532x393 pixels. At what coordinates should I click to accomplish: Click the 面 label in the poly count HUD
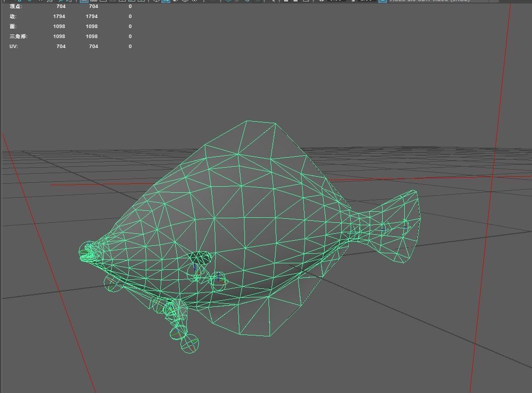pos(13,27)
